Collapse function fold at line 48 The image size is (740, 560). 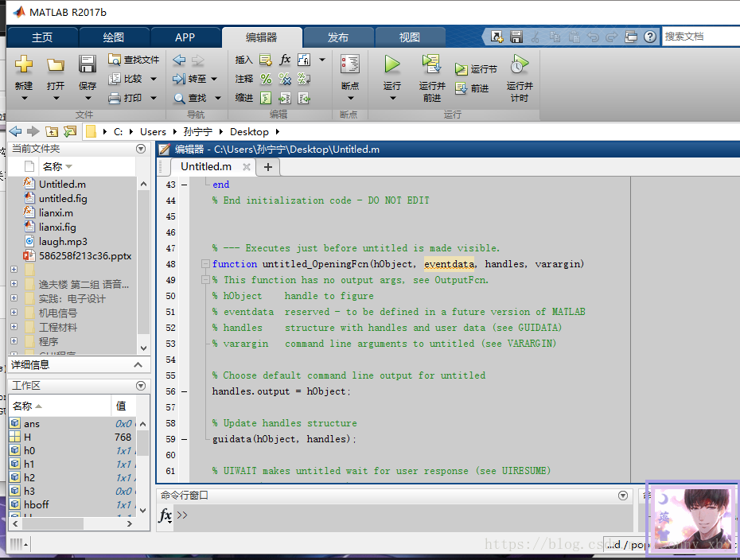[205, 264]
